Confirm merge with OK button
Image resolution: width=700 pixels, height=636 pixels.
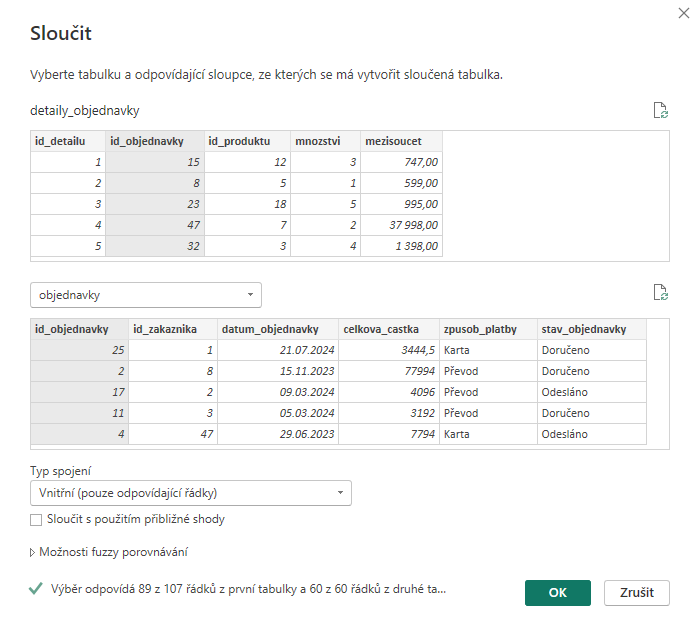pyautogui.click(x=557, y=592)
